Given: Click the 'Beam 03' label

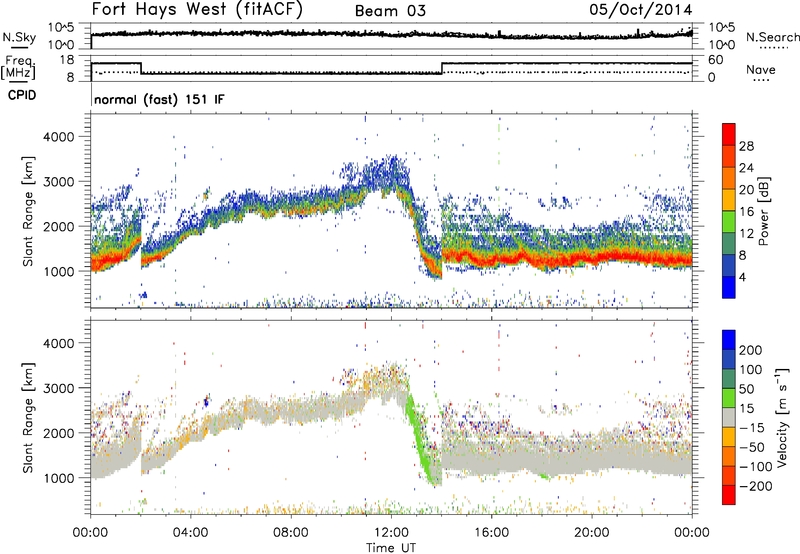Looking at the screenshot, I should pyautogui.click(x=390, y=11).
